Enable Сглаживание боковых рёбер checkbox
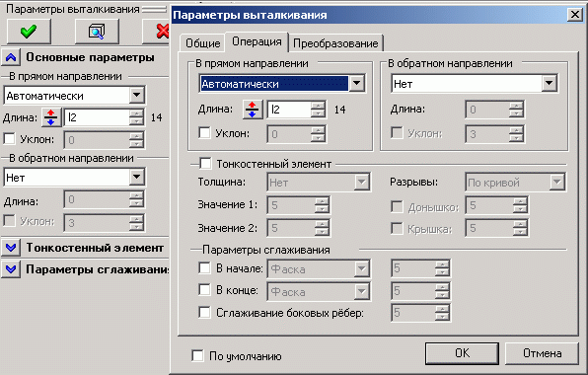588x375 pixels. pos(204,312)
